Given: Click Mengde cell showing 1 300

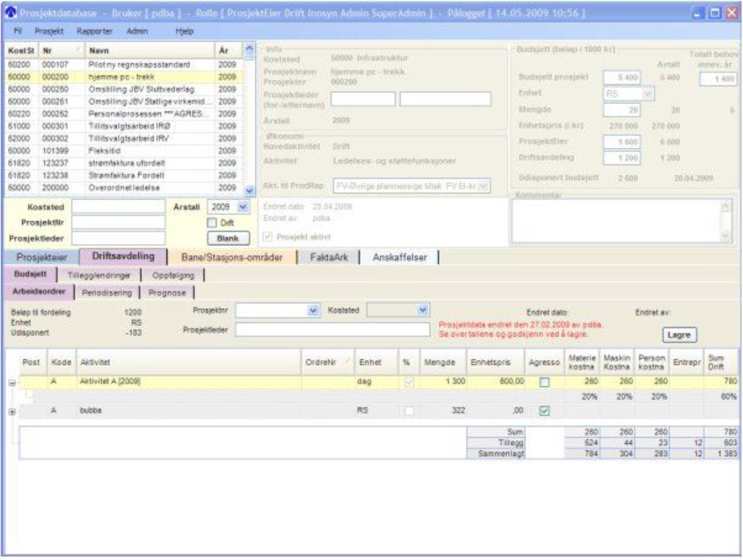Looking at the screenshot, I should point(443,381).
